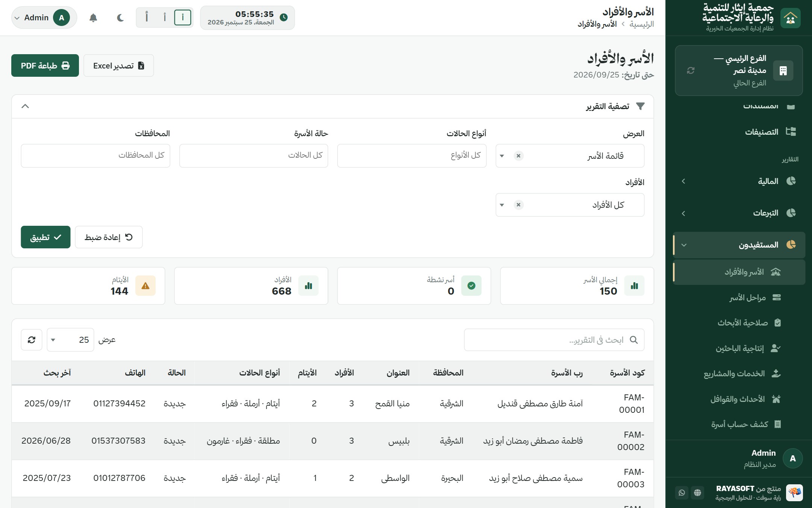Viewport: 812px width, 508px height.
Task: Click إعادة ضبط reset button
Action: point(109,237)
